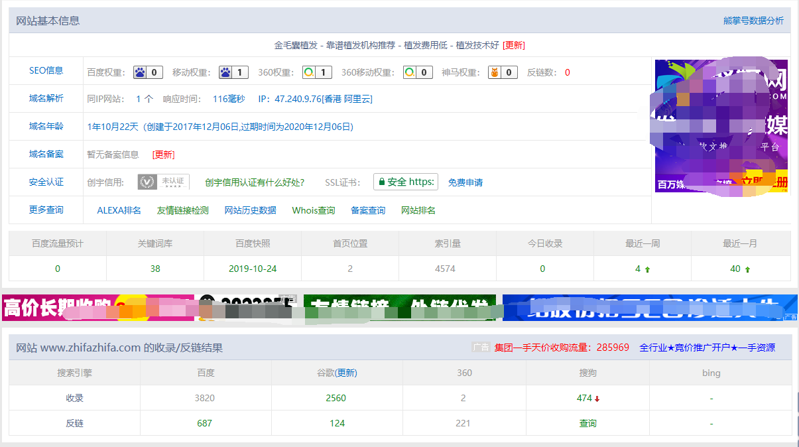Click the 首页位置 value 2
This screenshot has width=799, height=447.
pyautogui.click(x=350, y=269)
